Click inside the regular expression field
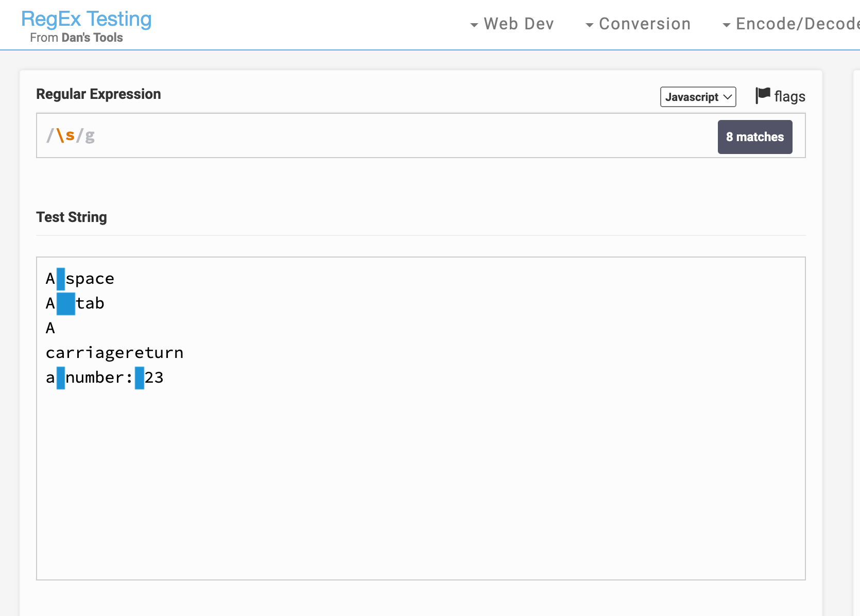Image resolution: width=860 pixels, height=616 pixels. click(376, 135)
